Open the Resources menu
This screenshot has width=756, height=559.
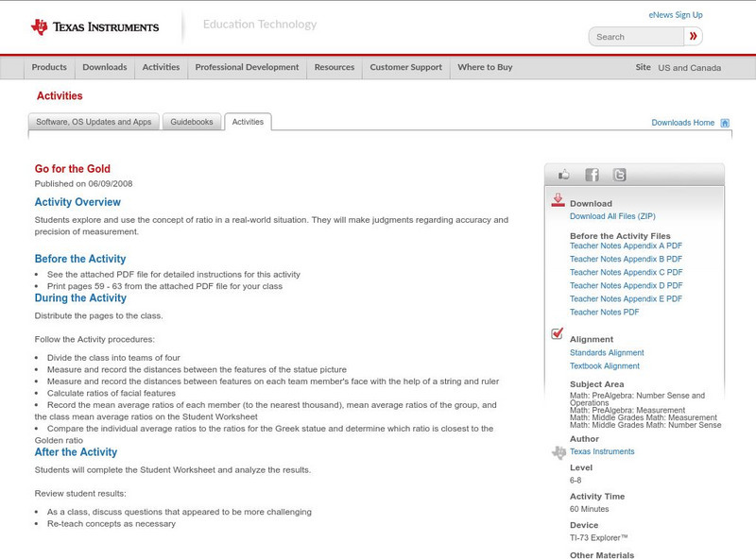tap(335, 67)
